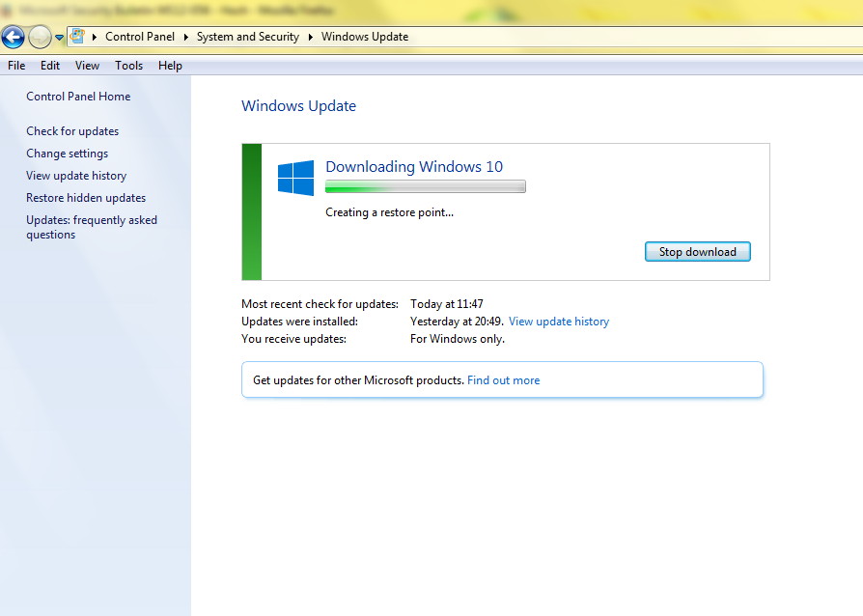Open Restore hidden updates

(86, 198)
